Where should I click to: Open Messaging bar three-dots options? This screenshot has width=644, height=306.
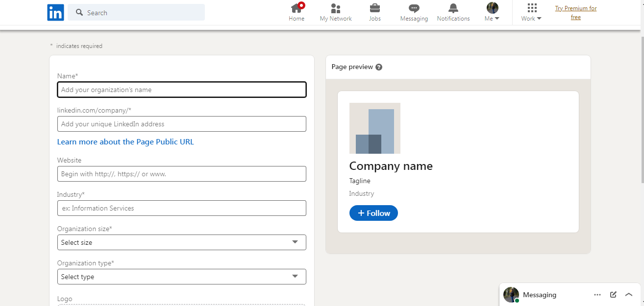pyautogui.click(x=597, y=295)
